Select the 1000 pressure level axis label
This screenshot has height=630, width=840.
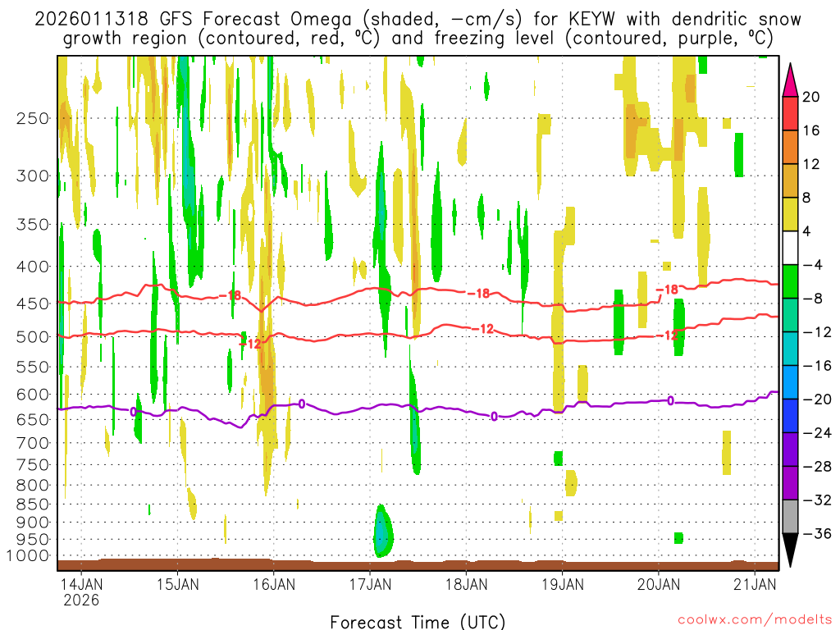29,555
